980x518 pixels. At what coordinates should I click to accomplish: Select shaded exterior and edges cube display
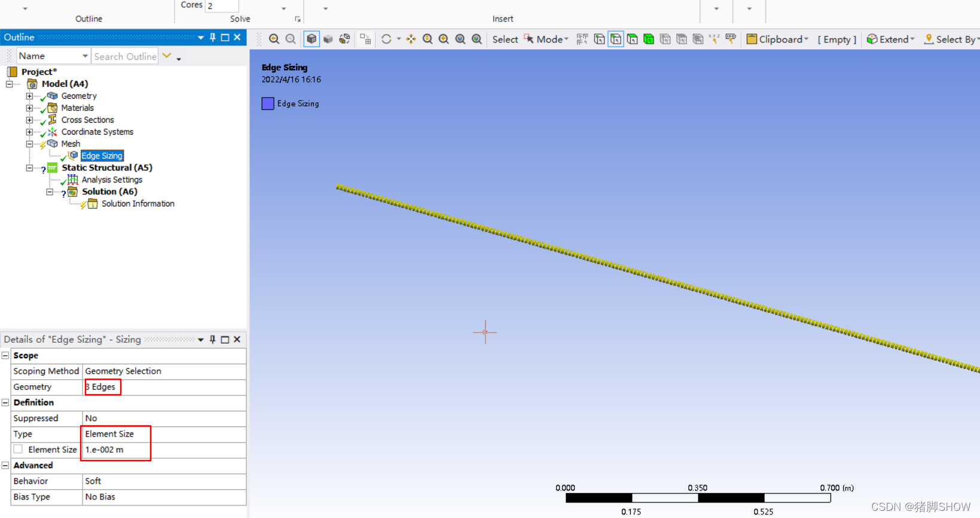(312, 39)
